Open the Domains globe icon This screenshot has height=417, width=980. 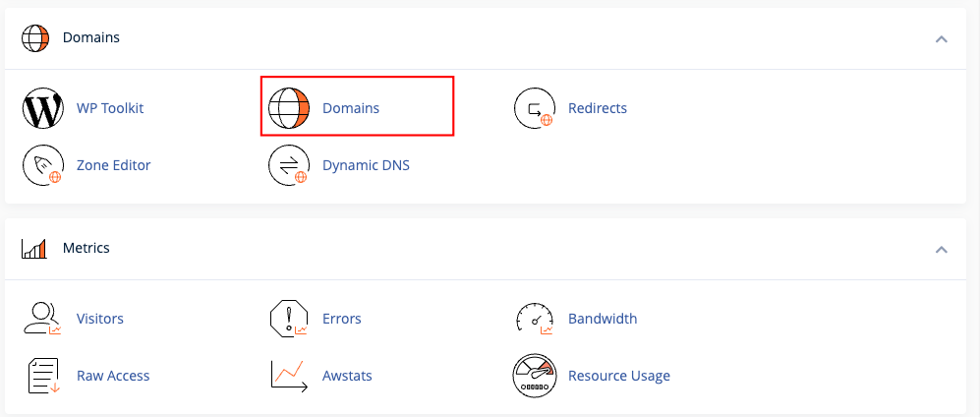tap(289, 108)
